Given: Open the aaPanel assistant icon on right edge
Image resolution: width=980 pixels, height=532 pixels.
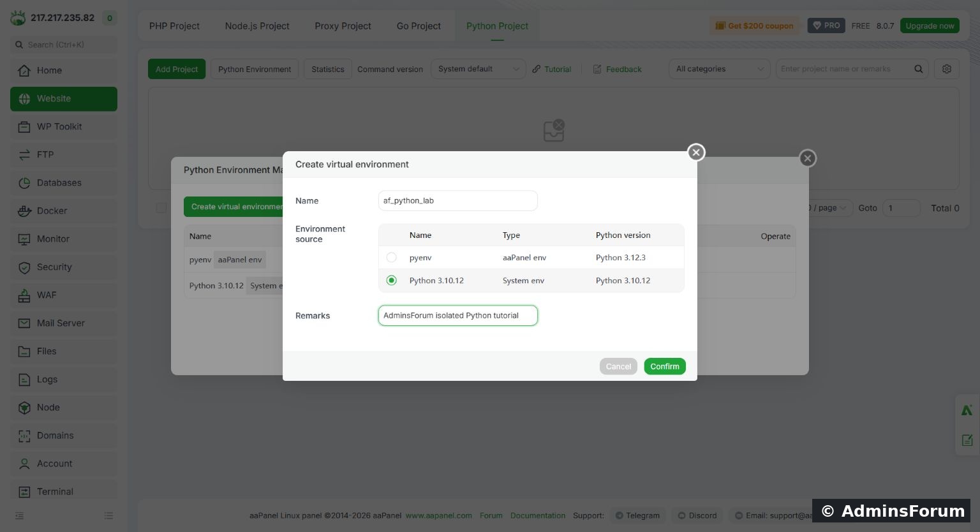Looking at the screenshot, I should coord(967,410).
